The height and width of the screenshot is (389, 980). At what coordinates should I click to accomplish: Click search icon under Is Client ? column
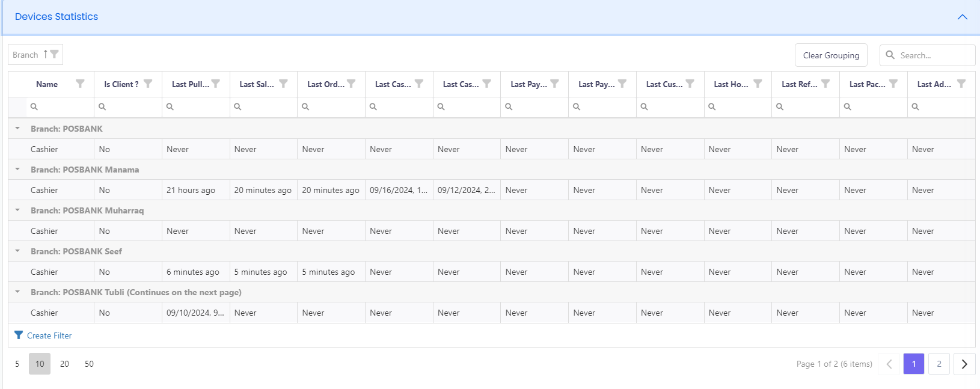point(102,106)
